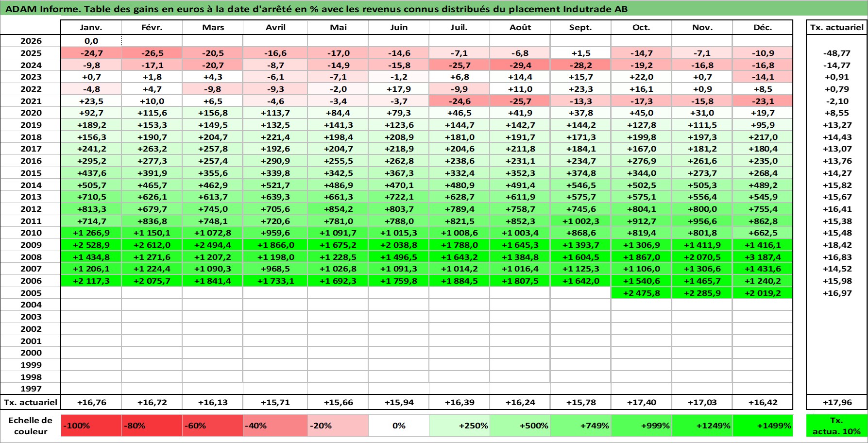The width and height of the screenshot is (868, 443).
Task: Click the +505,7 cell in Janv. 2014
Action: (x=91, y=185)
